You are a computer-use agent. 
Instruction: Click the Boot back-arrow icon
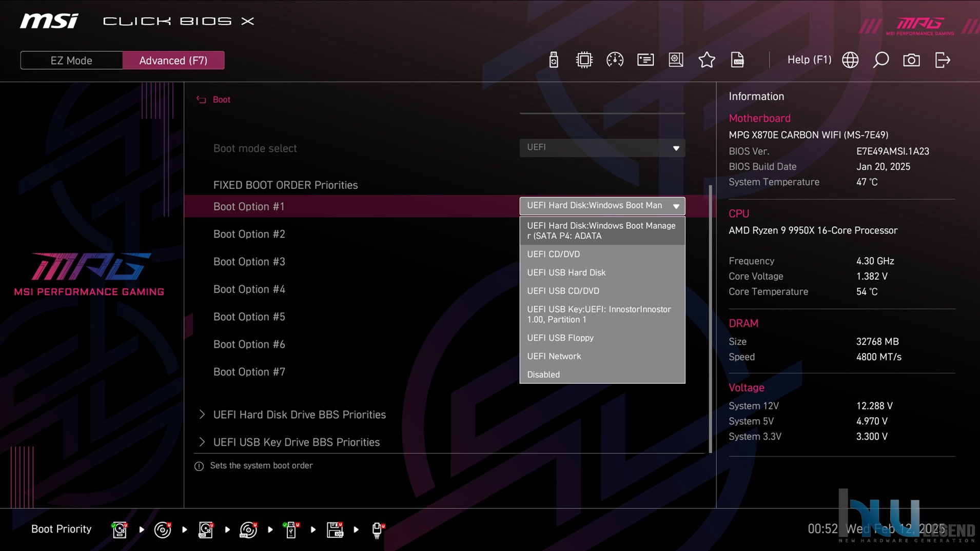click(201, 100)
